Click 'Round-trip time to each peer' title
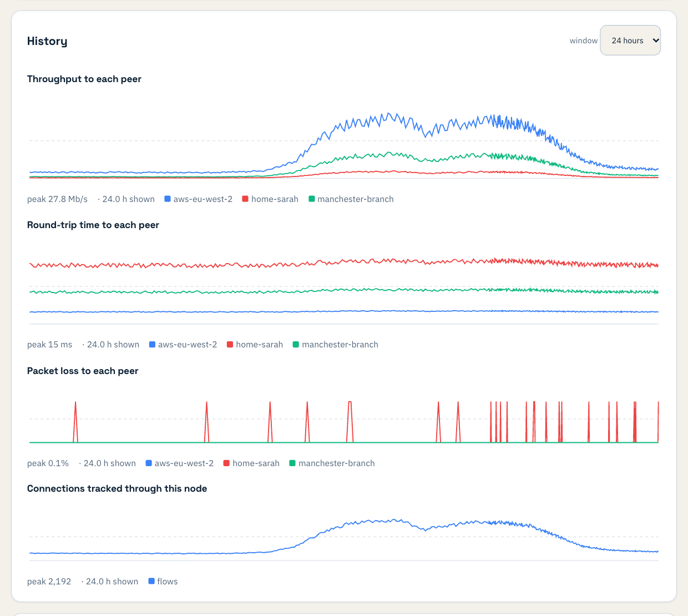The height and width of the screenshot is (616, 688). click(93, 225)
